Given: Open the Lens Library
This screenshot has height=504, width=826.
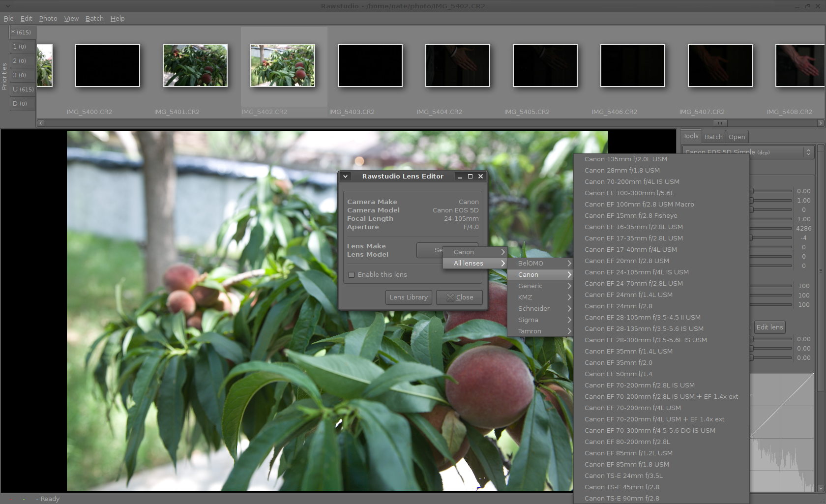Looking at the screenshot, I should [409, 297].
